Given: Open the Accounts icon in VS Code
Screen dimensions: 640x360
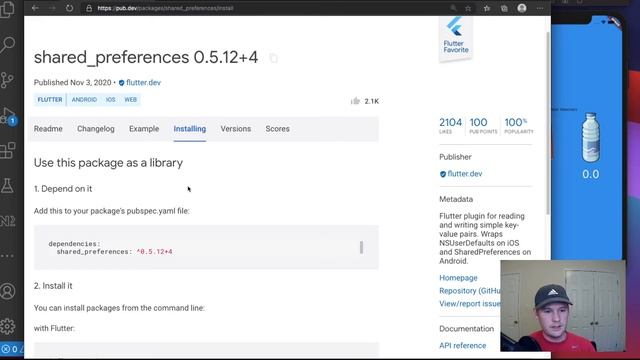Looking at the screenshot, I should (7, 291).
